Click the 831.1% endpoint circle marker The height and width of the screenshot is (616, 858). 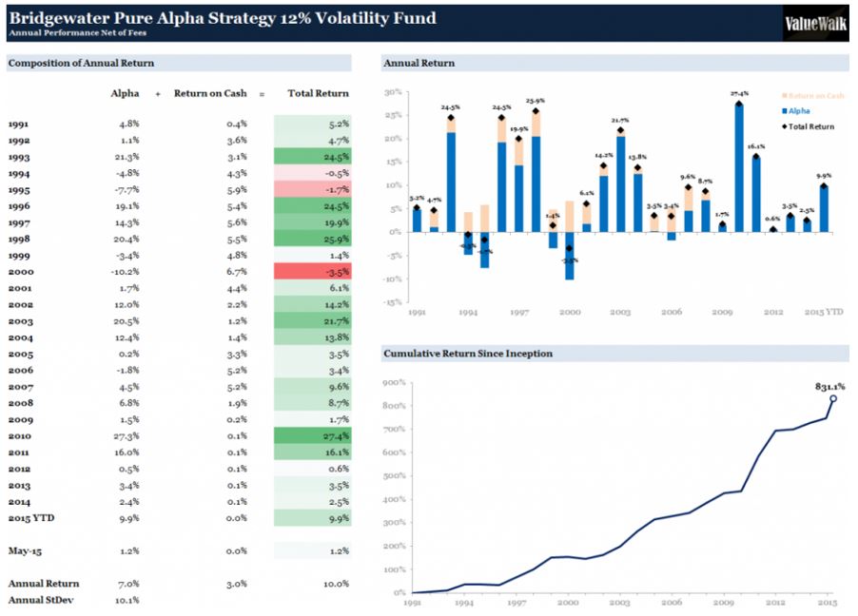(x=832, y=398)
